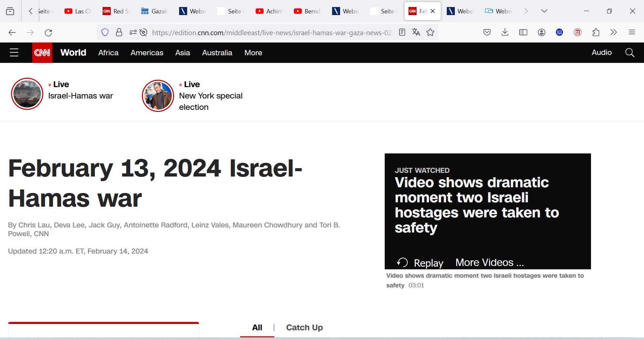
Task: Open CNN hamburger menu
Action: [14, 53]
